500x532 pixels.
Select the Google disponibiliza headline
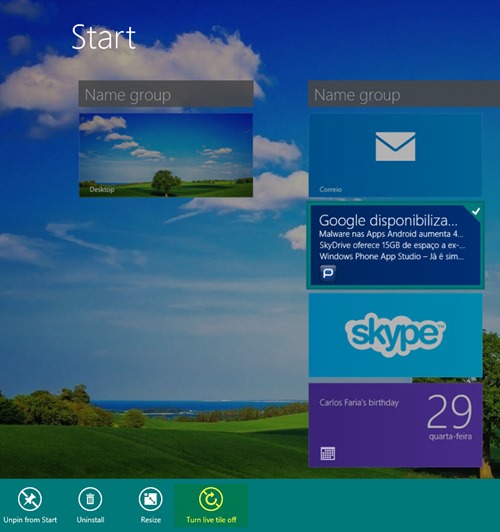pos(388,221)
